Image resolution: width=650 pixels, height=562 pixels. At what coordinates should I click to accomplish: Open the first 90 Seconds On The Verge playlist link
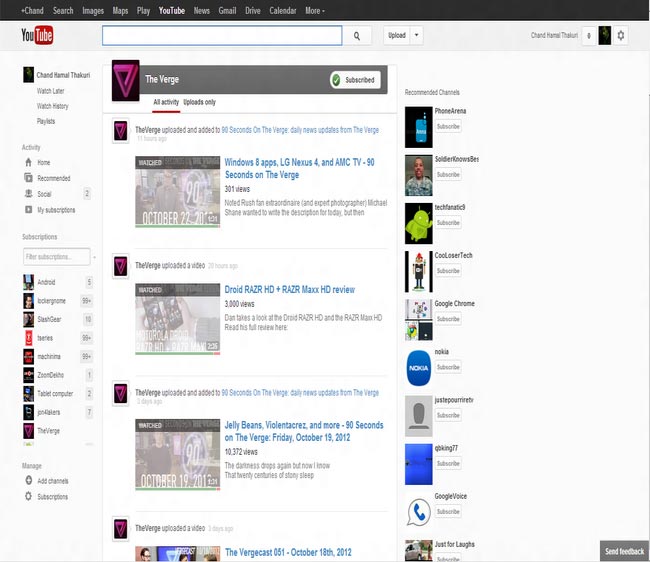(x=300, y=130)
